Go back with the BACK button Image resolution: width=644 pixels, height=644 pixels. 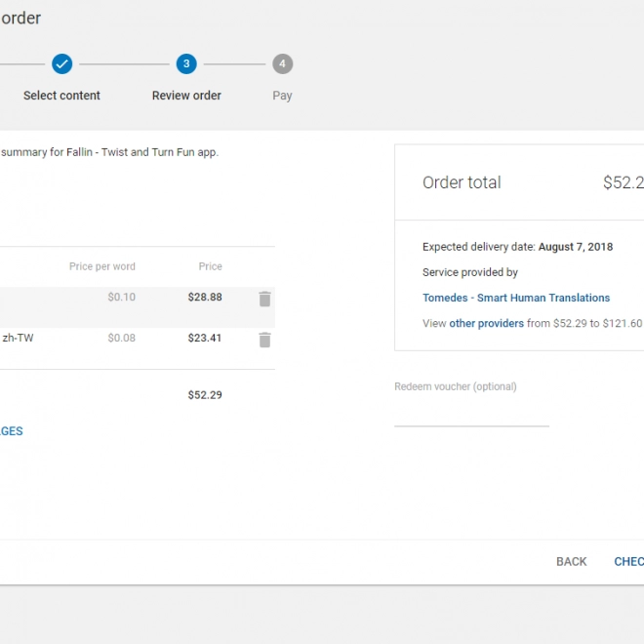[571, 561]
